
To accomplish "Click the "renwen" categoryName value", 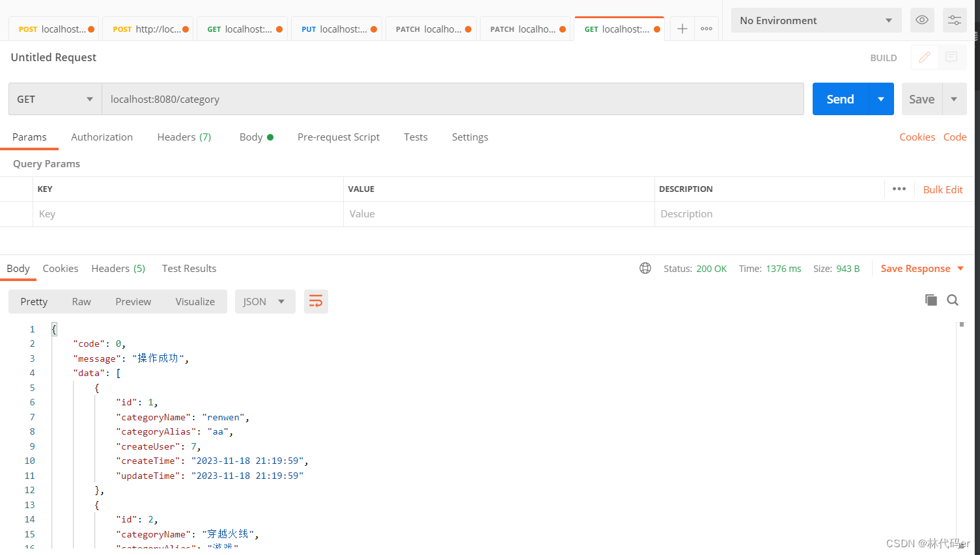I will click(x=223, y=417).
